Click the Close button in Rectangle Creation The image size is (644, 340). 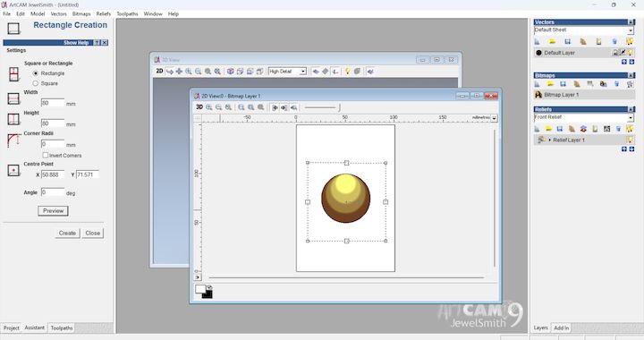(x=92, y=234)
